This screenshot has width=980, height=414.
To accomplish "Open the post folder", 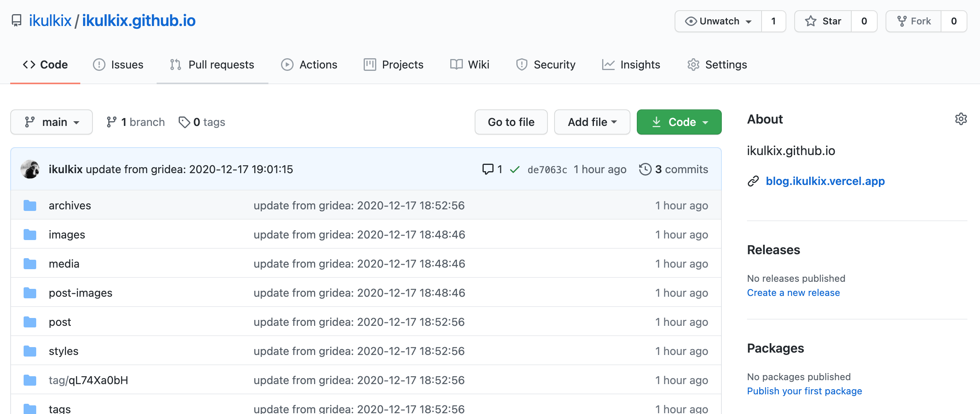I will coord(60,322).
